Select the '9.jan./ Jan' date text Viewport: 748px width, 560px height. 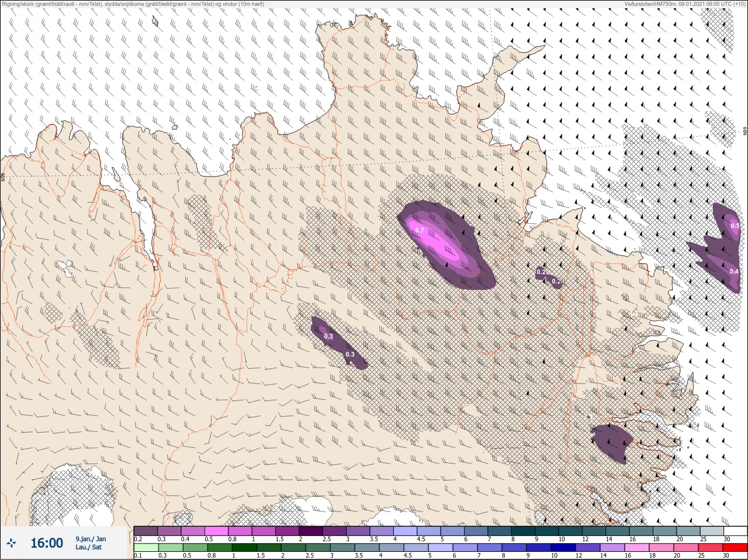point(91,539)
